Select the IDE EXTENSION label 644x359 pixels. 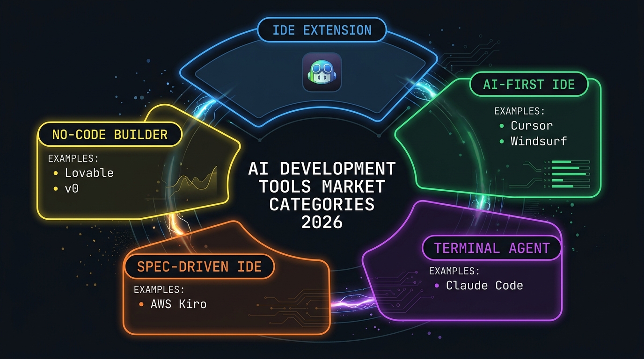pos(322,30)
